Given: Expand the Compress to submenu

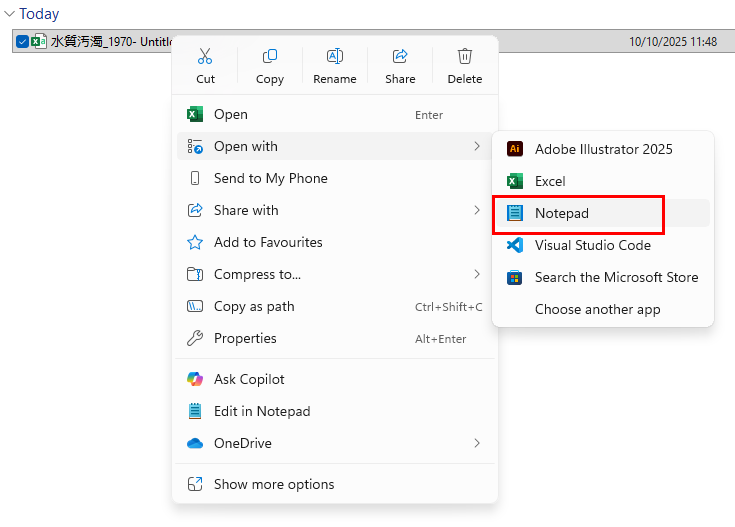Looking at the screenshot, I should [477, 274].
